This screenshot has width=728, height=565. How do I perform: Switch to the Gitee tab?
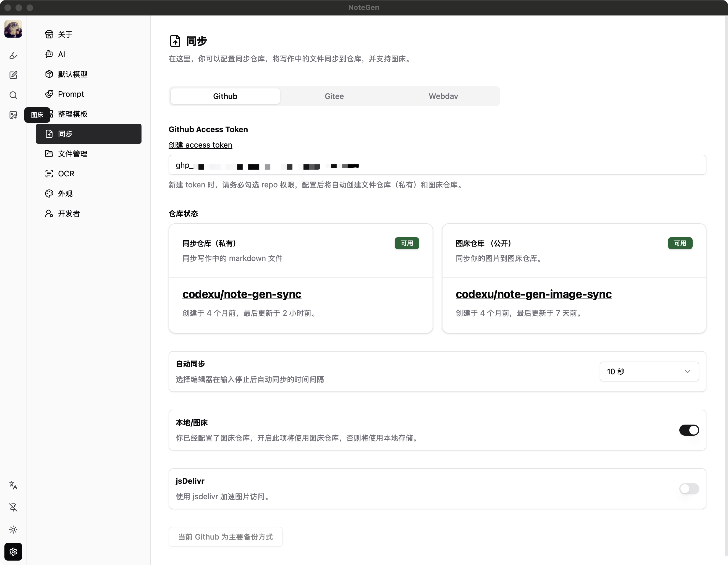[x=334, y=96]
